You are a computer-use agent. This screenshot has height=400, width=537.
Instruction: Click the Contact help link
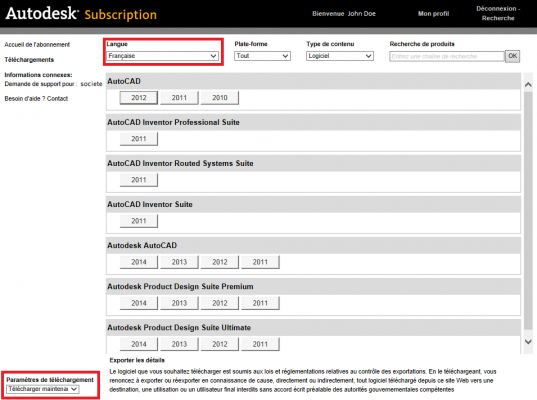coord(58,99)
